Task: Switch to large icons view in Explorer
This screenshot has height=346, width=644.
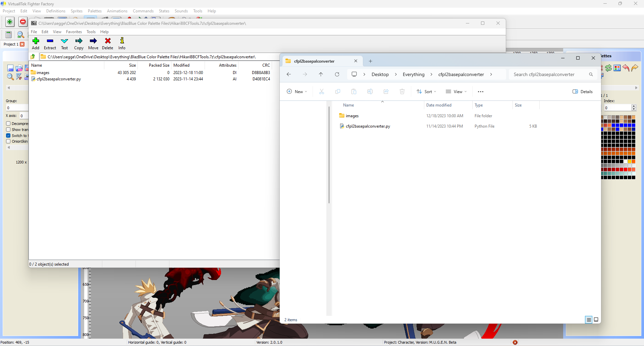Action: tap(596, 320)
